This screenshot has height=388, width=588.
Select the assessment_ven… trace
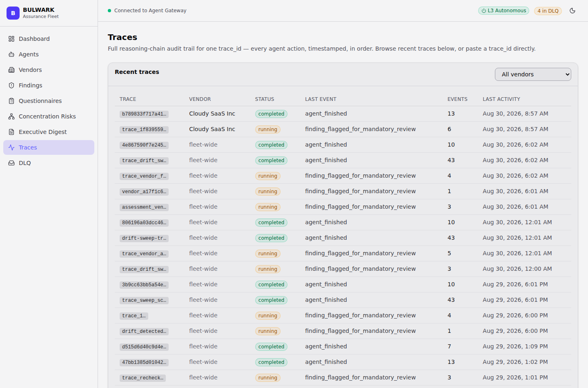point(144,207)
